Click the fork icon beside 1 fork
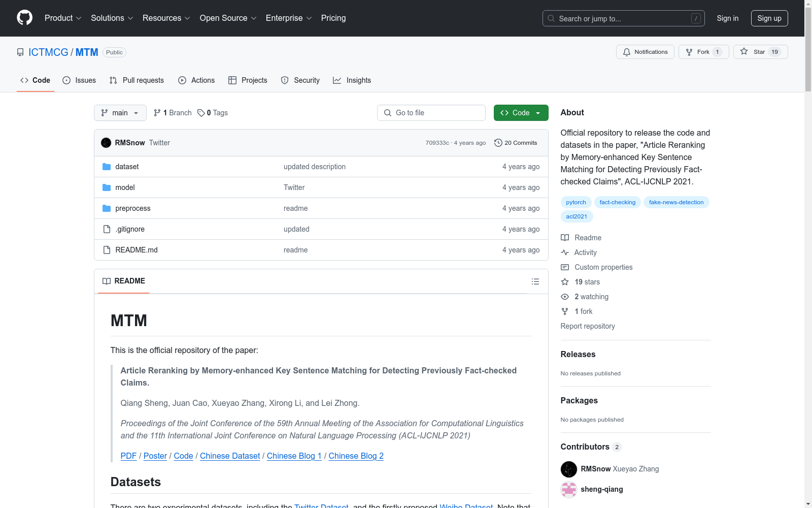The height and width of the screenshot is (508, 812). (x=565, y=311)
